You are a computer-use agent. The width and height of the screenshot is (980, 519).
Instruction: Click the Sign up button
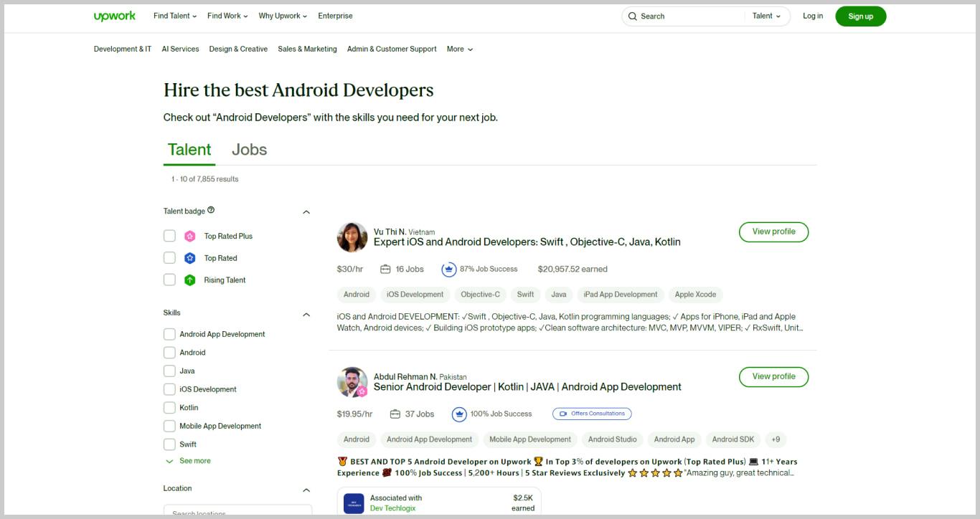(861, 16)
